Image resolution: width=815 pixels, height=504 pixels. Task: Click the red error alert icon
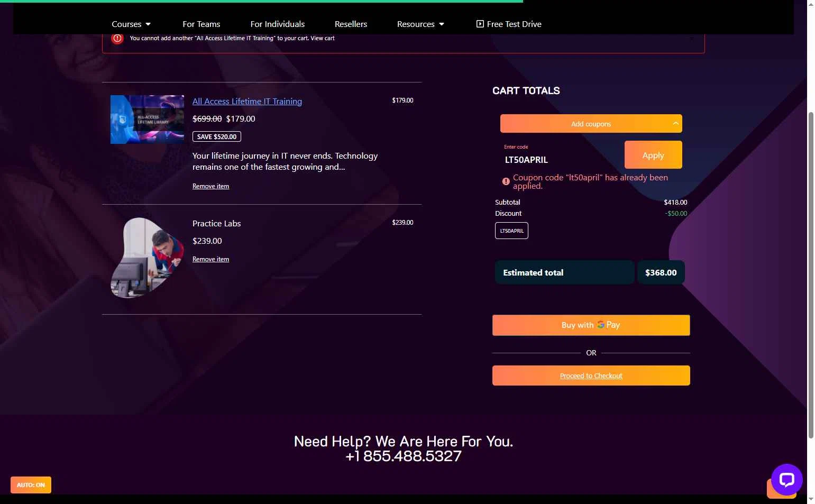click(117, 38)
